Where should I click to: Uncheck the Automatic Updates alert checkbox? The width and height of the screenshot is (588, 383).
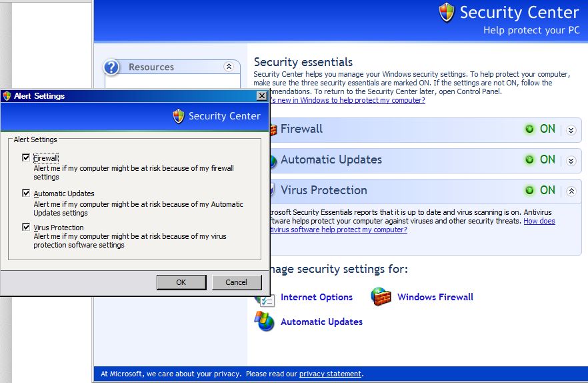click(26, 193)
